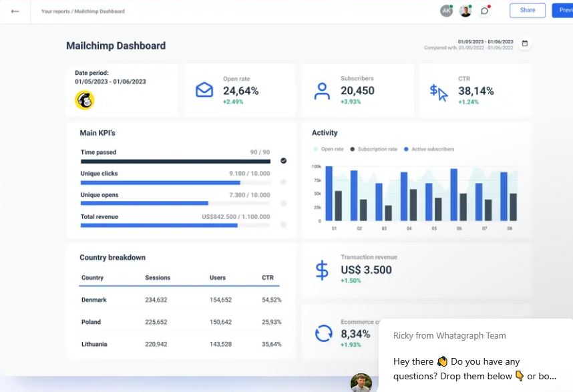
Task: Click the back arrow icon
Action: (x=15, y=11)
